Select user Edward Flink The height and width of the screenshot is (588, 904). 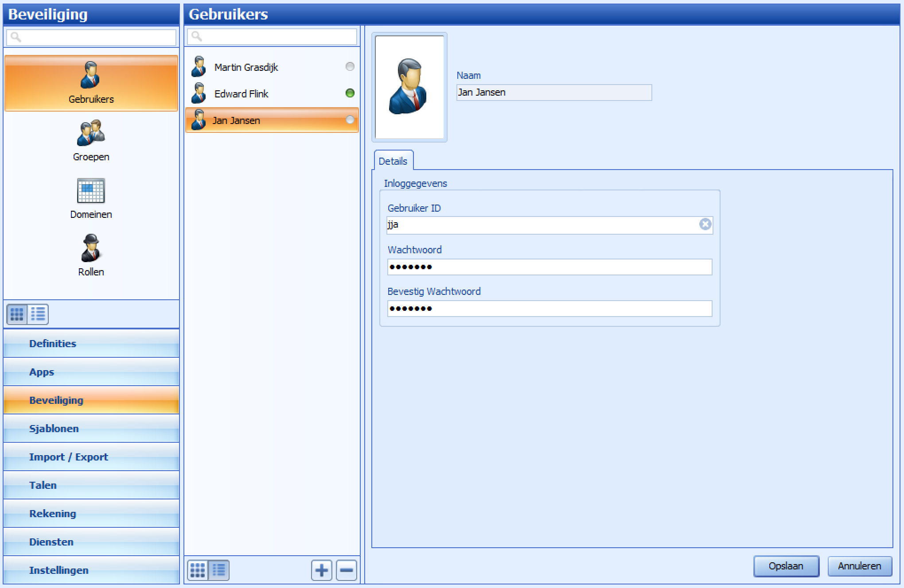pyautogui.click(x=272, y=94)
